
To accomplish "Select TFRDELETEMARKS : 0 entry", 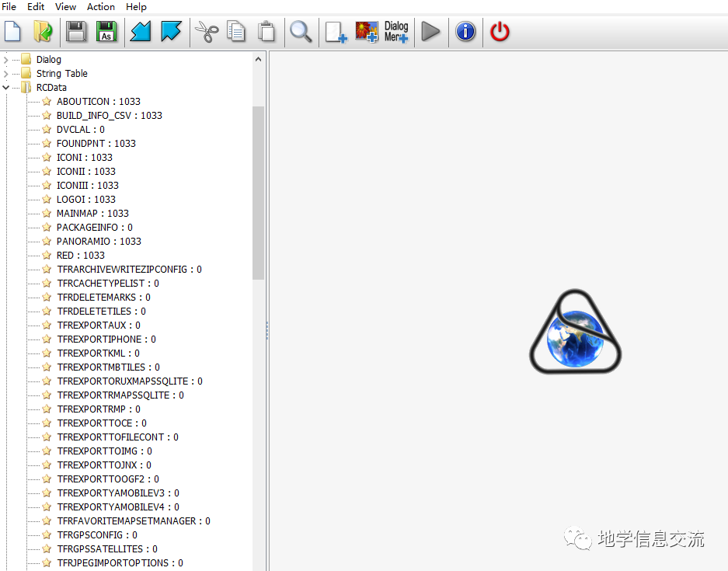I will (x=103, y=297).
